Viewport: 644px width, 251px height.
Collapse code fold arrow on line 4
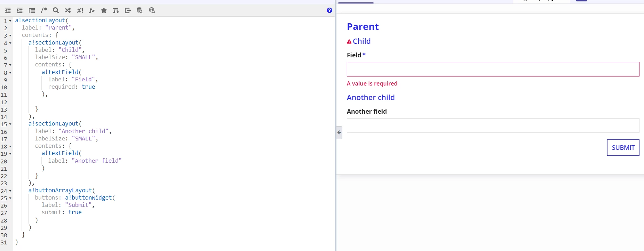10,43
